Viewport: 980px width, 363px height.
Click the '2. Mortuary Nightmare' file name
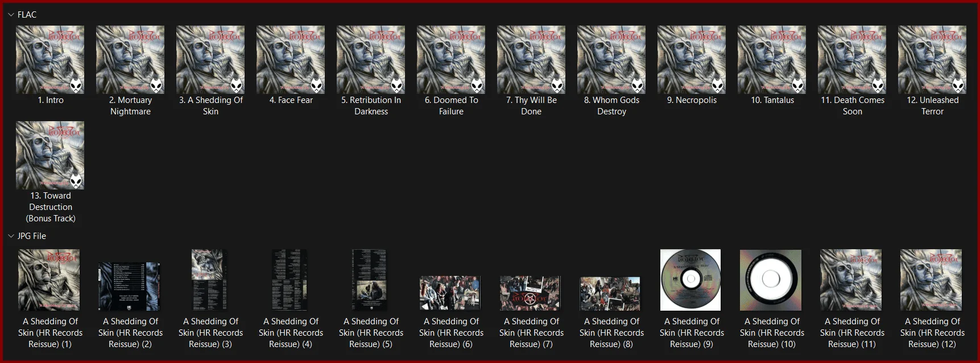131,106
